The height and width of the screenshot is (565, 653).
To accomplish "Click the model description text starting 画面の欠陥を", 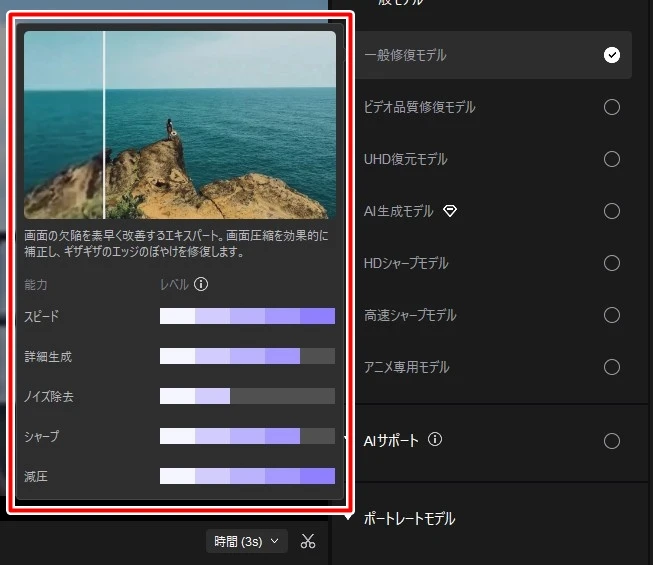I will pos(176,244).
